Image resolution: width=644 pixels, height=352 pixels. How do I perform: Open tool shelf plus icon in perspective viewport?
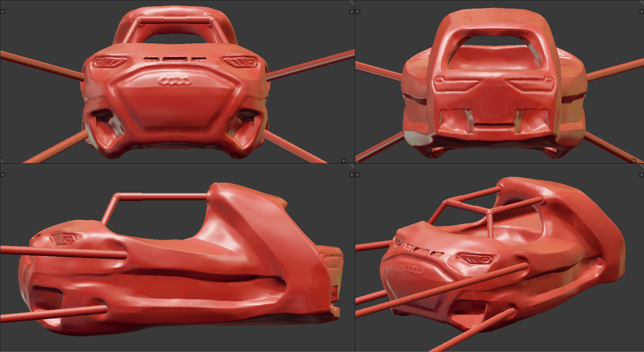(x=358, y=175)
